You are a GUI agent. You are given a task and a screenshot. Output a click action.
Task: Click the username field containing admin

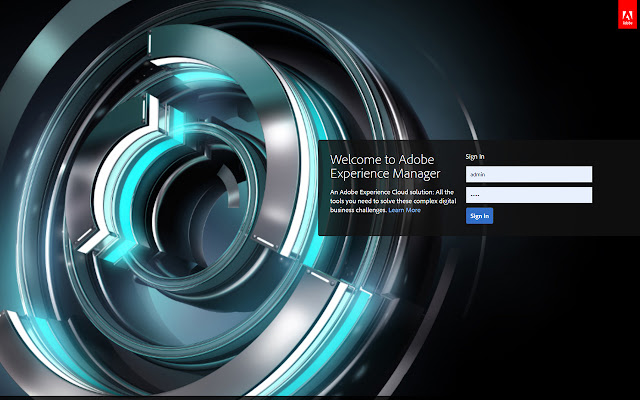(529, 174)
